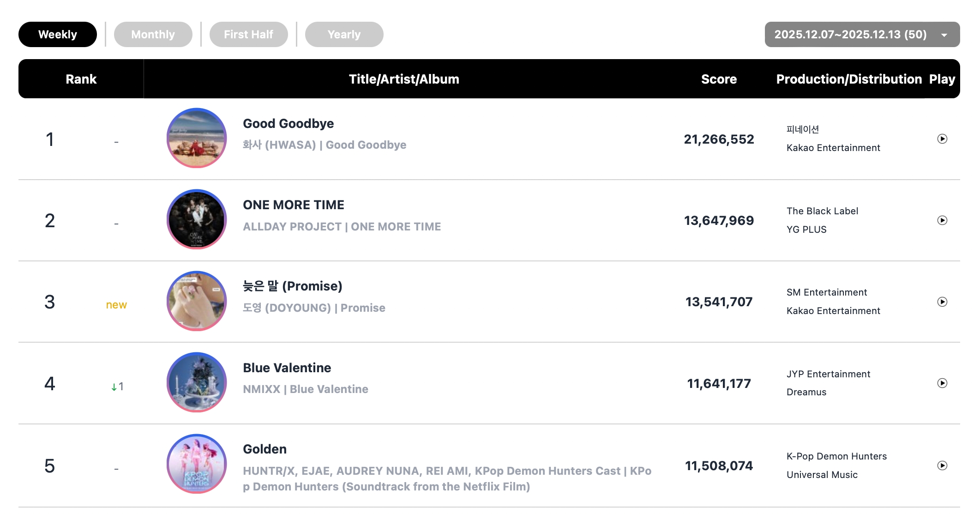980x514 pixels.
Task: Click the 늦은 말 (Promise) title
Action: click(x=292, y=286)
